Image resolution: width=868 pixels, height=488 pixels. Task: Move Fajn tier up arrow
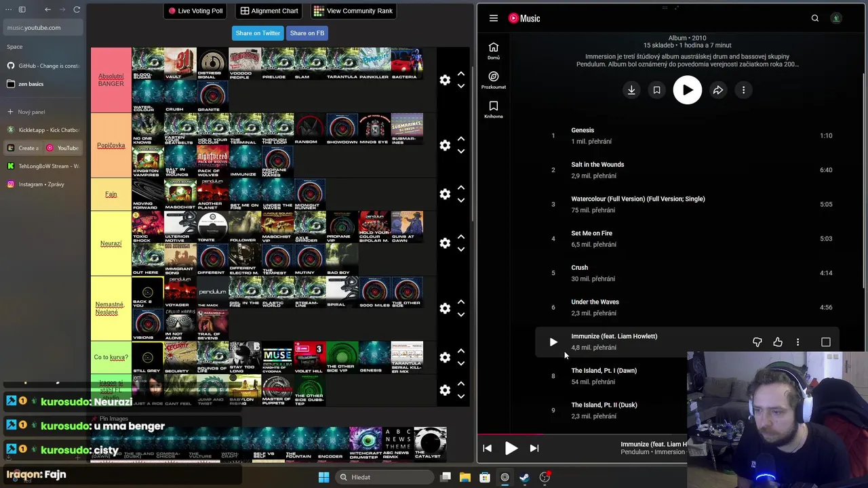point(461,188)
